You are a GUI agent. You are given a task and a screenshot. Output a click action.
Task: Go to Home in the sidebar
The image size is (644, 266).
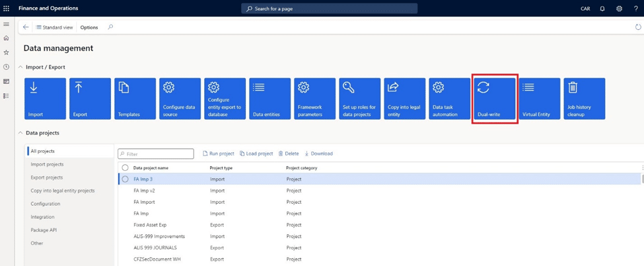[x=6, y=38]
